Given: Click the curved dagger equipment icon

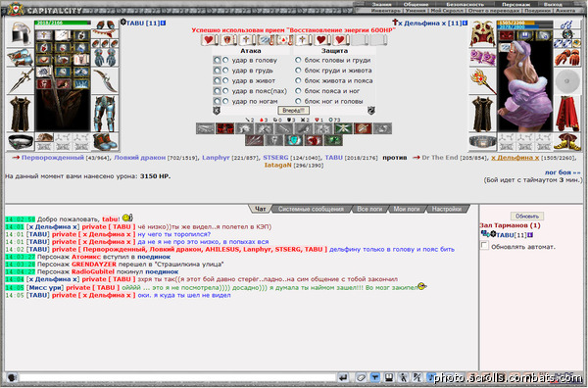Looking at the screenshot, I should click(105, 80).
